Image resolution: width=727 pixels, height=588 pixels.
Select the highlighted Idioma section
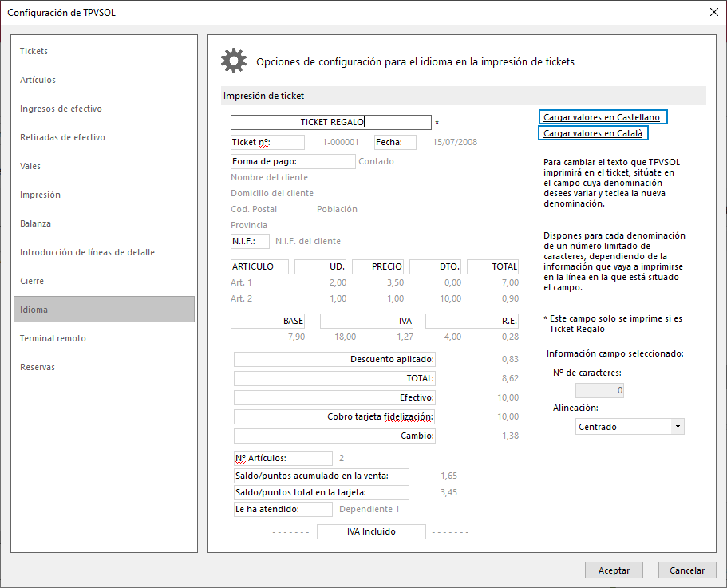(x=104, y=309)
